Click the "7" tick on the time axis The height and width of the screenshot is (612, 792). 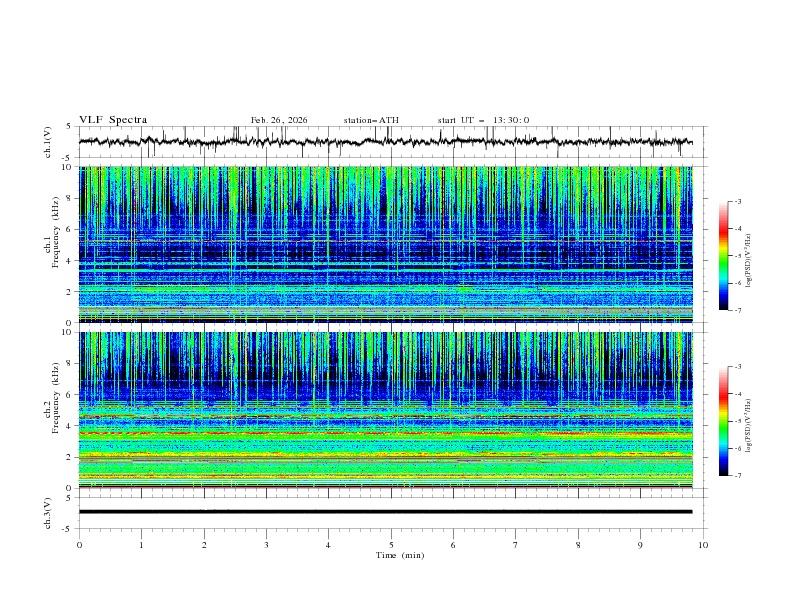point(516,545)
